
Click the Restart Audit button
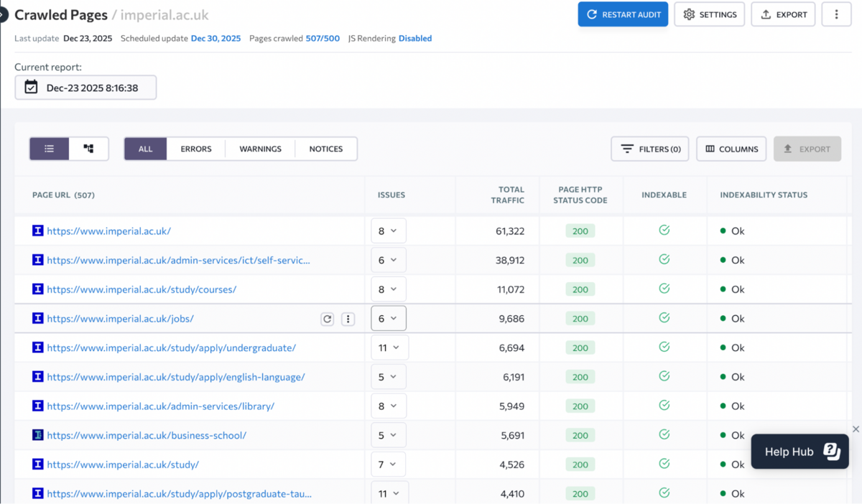623,14
